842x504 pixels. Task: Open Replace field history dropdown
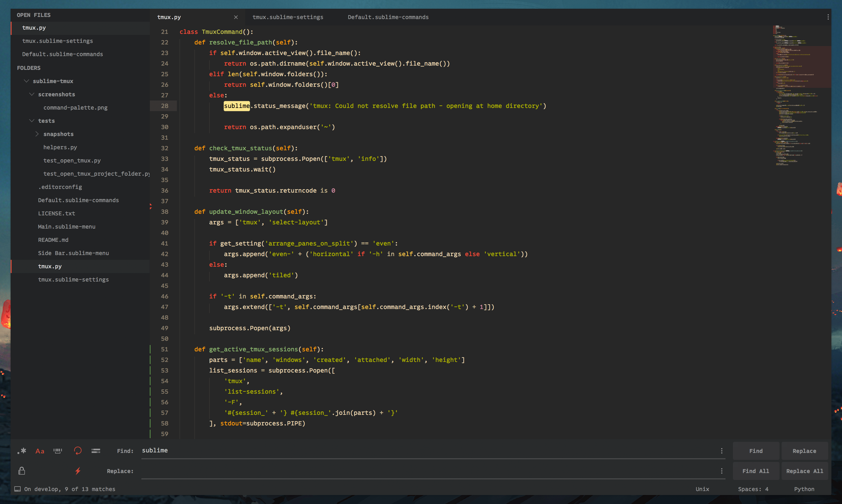click(721, 471)
